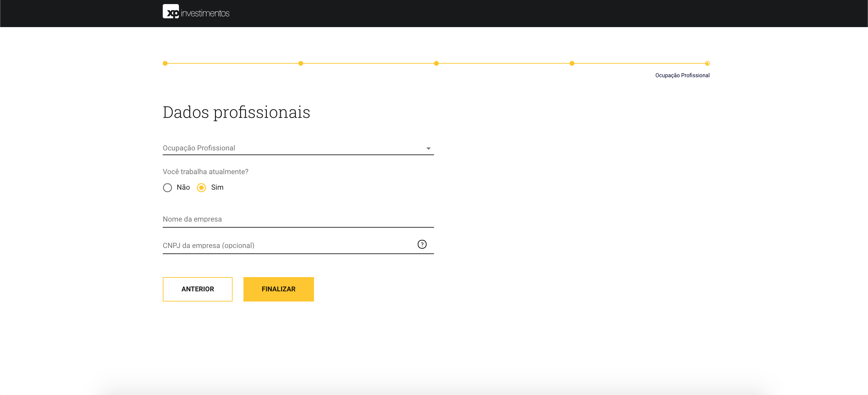
Task: Click the XP Investimentos logo
Action: click(x=196, y=13)
